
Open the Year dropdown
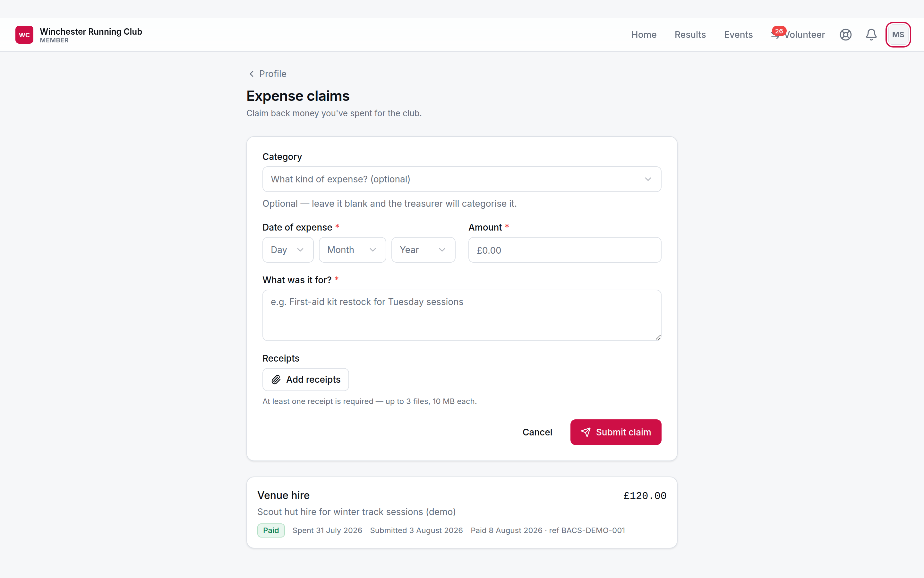click(423, 250)
